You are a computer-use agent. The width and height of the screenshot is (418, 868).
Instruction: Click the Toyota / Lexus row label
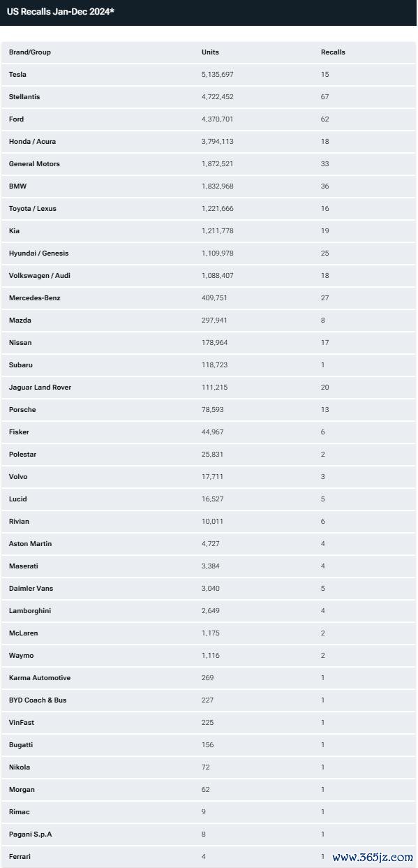coord(32,209)
